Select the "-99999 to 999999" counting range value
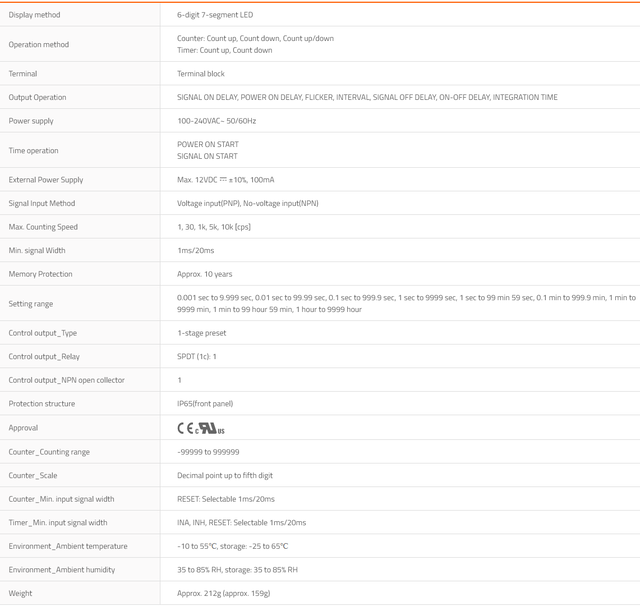 coord(208,452)
